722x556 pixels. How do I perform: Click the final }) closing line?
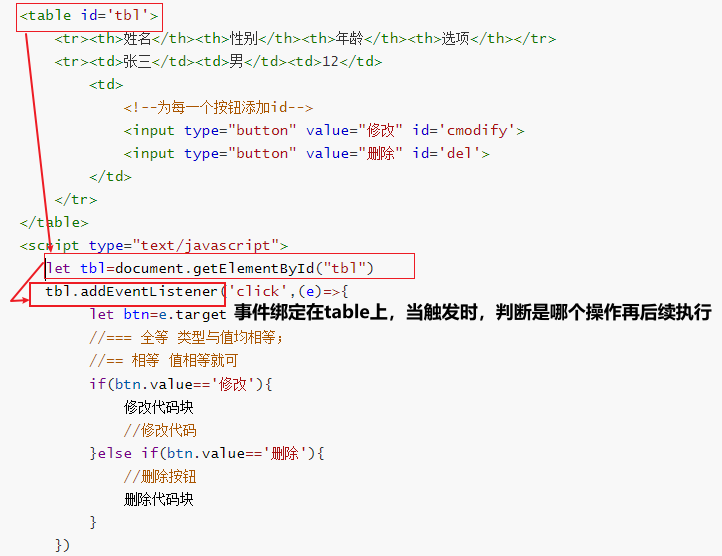pyautogui.click(x=62, y=545)
